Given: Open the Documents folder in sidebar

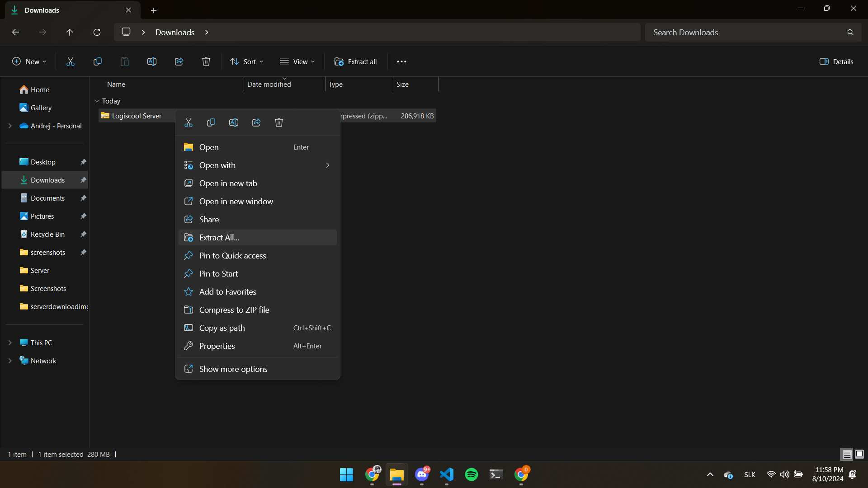Looking at the screenshot, I should click(47, 198).
